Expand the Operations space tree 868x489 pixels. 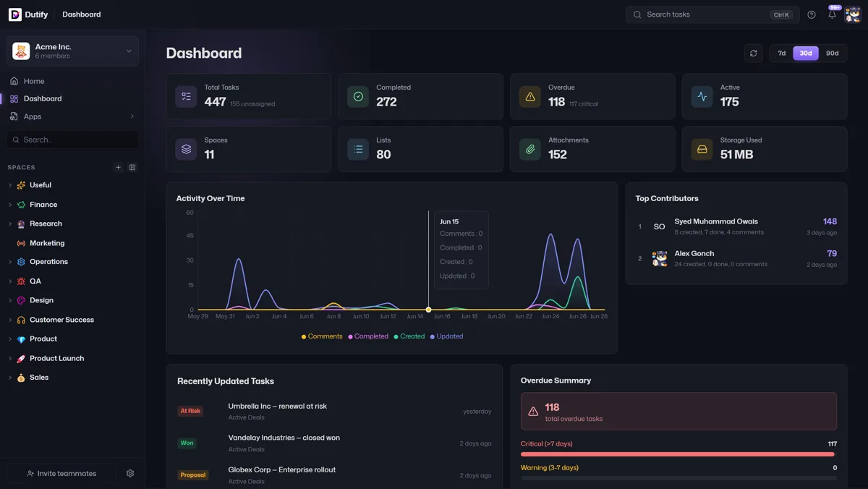tap(10, 262)
